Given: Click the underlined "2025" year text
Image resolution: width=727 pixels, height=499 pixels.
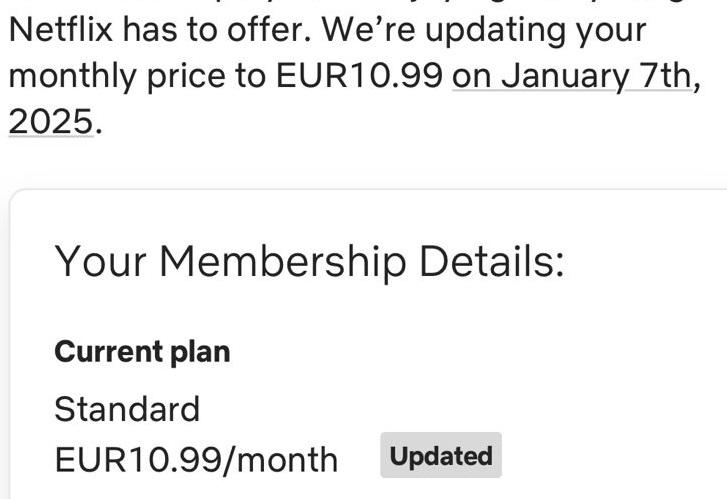Looking at the screenshot, I should [50, 121].
